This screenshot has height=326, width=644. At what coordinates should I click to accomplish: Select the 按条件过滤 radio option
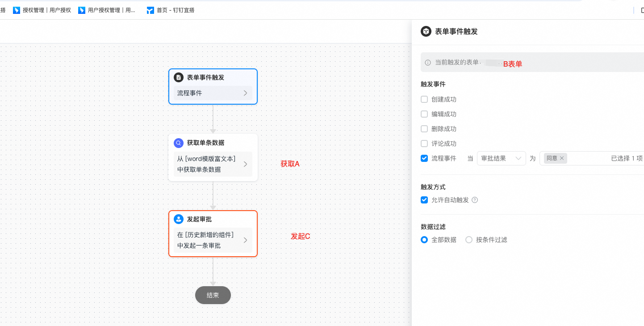(x=469, y=240)
